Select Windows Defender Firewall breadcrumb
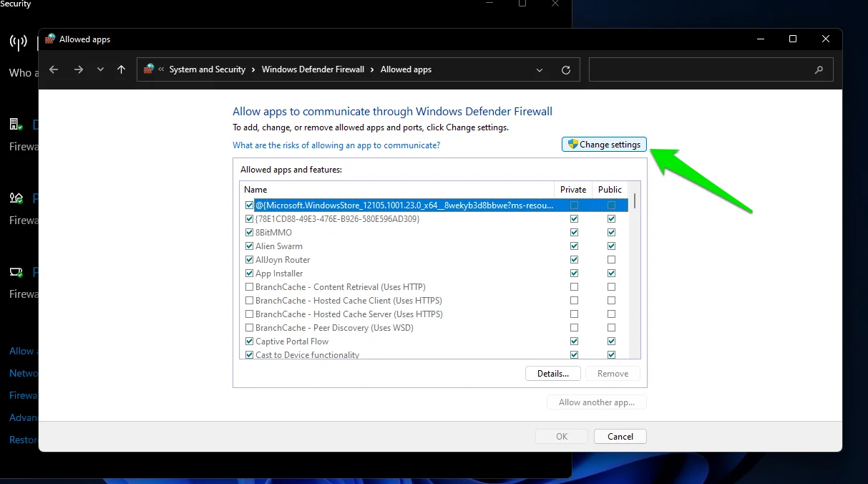The width and height of the screenshot is (868, 484). pos(313,69)
